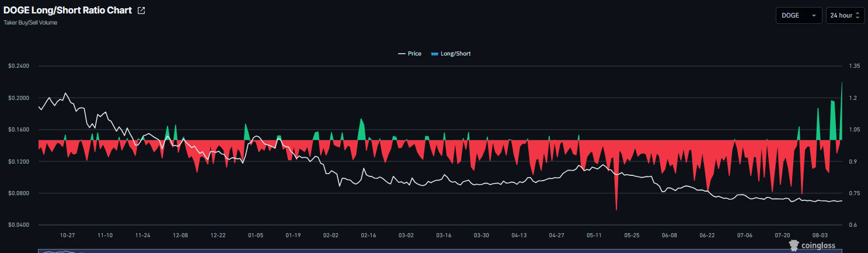Click the 07-20 date label

coord(782,235)
